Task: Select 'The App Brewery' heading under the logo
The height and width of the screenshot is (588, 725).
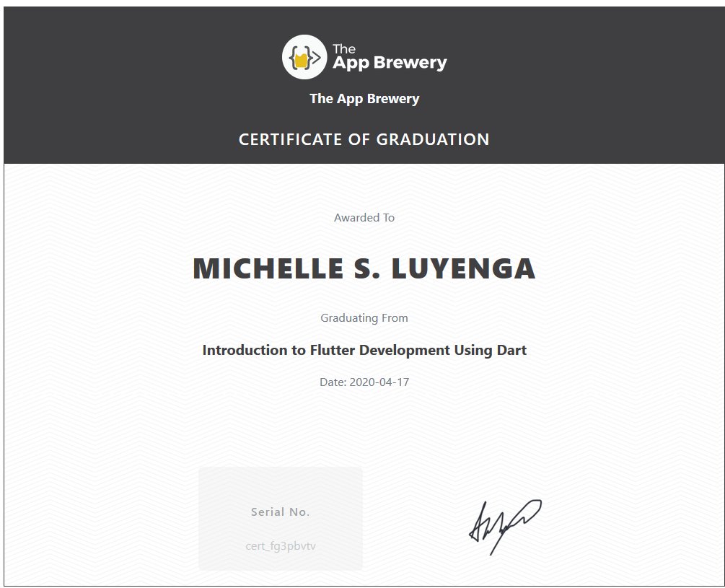Action: (x=364, y=99)
